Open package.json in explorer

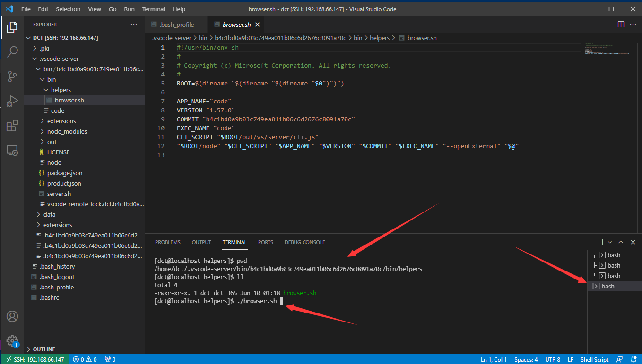tap(84, 173)
